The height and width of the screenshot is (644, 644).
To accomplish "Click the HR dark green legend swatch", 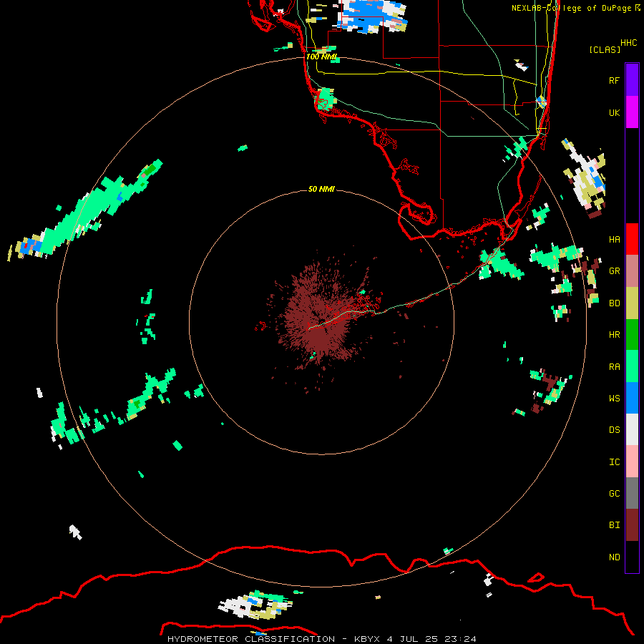I will pyautogui.click(x=632, y=335).
